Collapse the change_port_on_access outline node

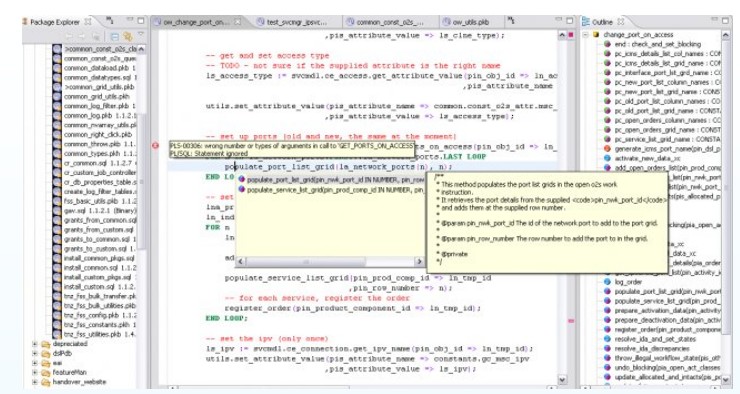586,35
